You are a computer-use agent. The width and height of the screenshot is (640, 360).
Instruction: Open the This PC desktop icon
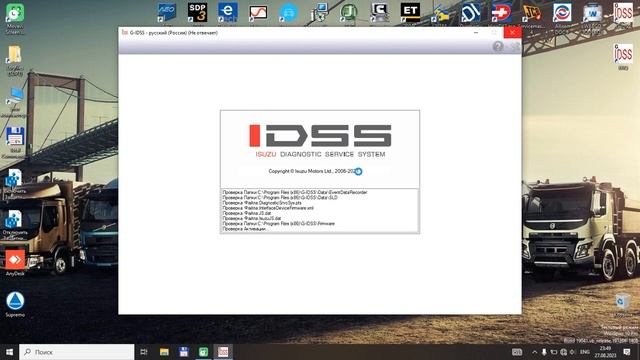pyautogui.click(x=15, y=96)
